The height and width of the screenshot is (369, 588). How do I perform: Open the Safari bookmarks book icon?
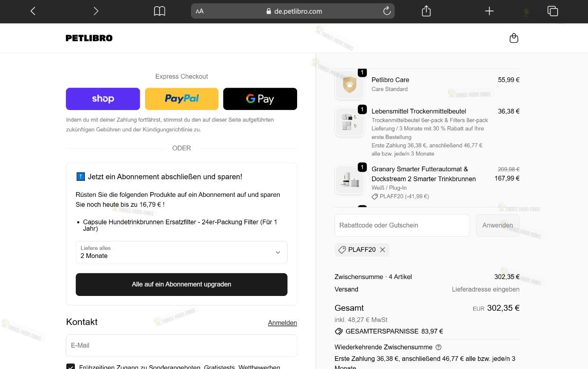[160, 11]
